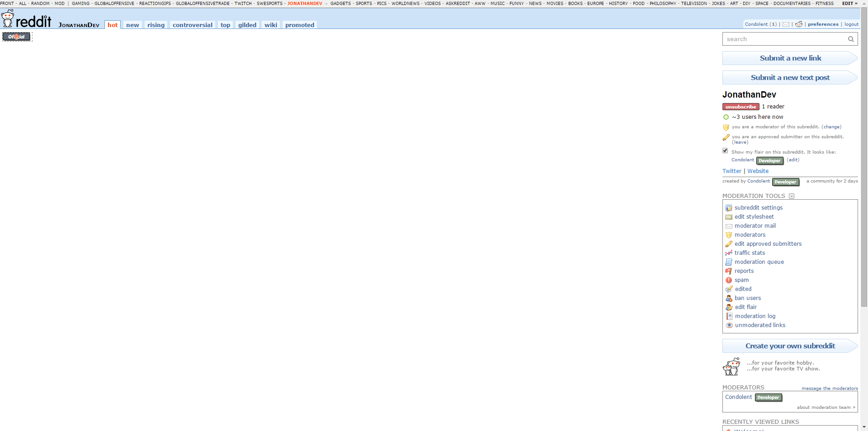868x431 pixels.
Task: Click 'change' moderator status link
Action: (x=832, y=127)
